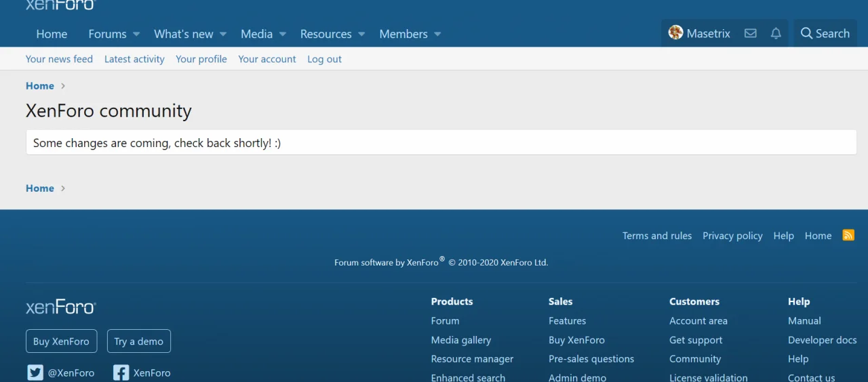868x382 pixels.
Task: Open Features under Sales
Action: click(x=567, y=321)
